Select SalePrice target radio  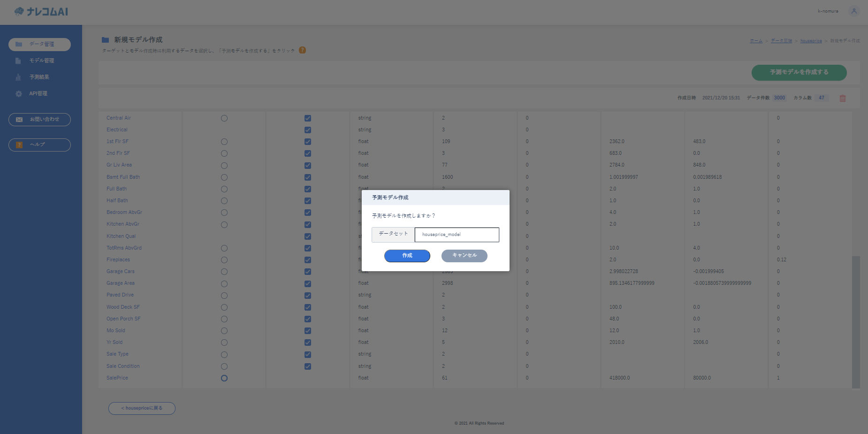(224, 378)
